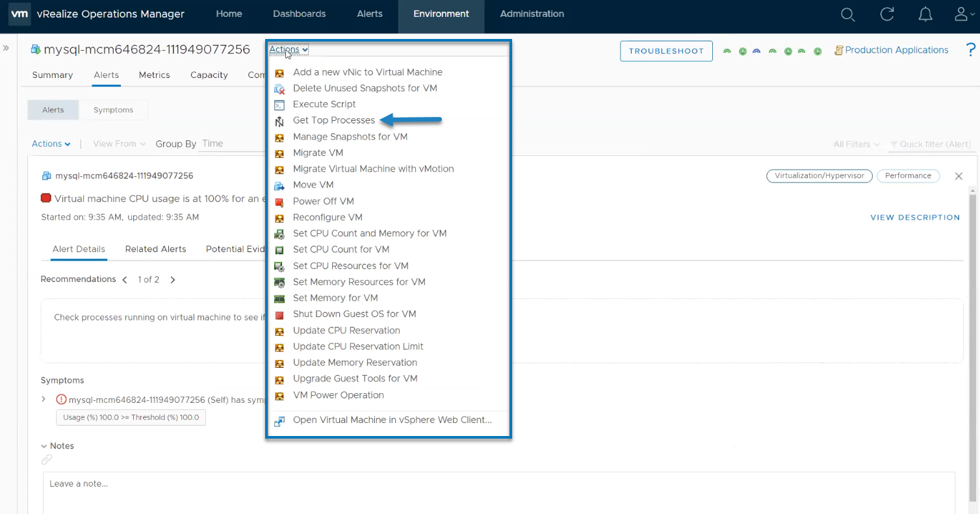
Task: Open the Administration top navigation tab
Action: (x=532, y=14)
